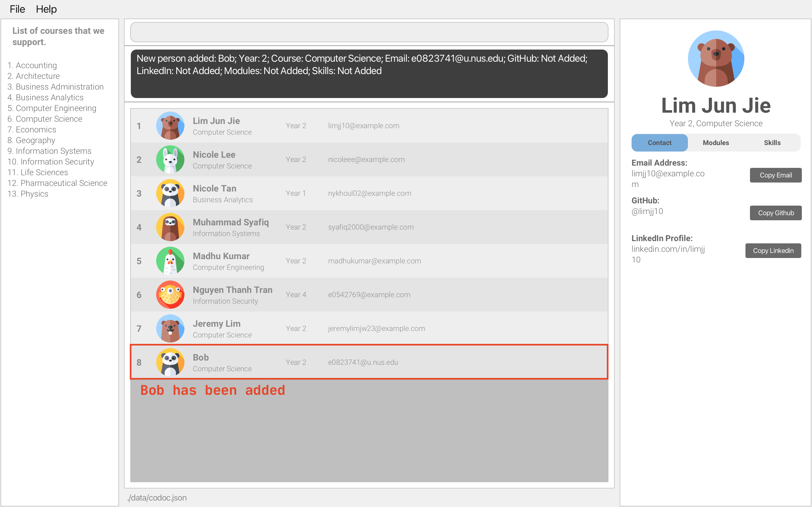Switch to the Modules tab

coord(716,143)
